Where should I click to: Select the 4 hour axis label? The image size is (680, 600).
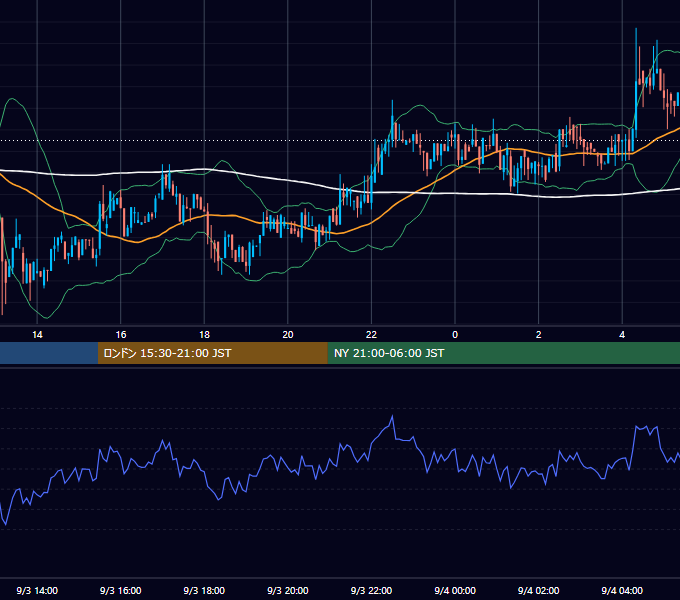(622, 335)
